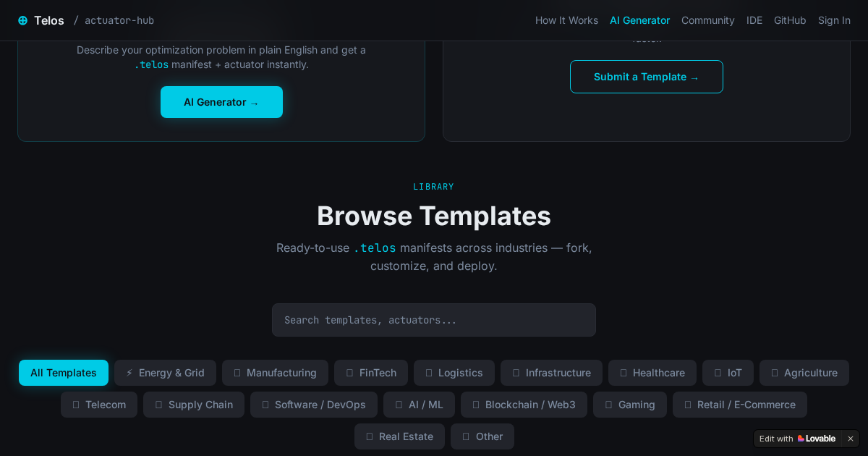Screen dimensions: 868x456
Task: Go to How It Works page
Action: [566, 20]
